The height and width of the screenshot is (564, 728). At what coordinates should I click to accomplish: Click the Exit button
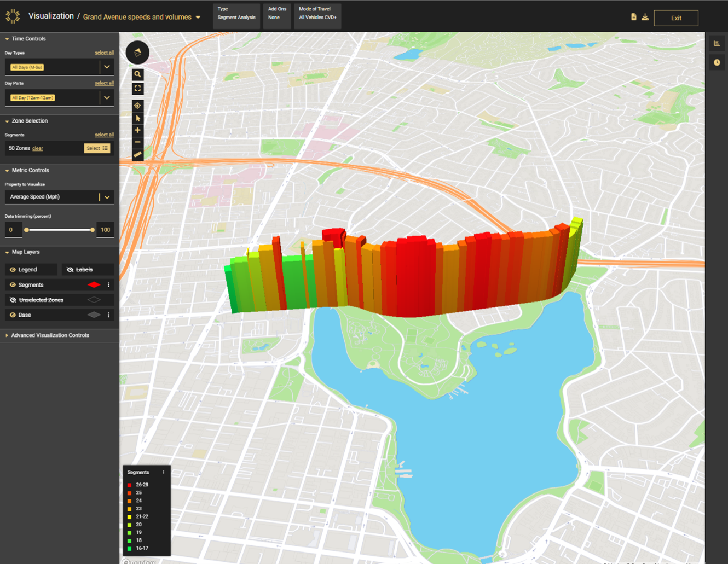(676, 18)
